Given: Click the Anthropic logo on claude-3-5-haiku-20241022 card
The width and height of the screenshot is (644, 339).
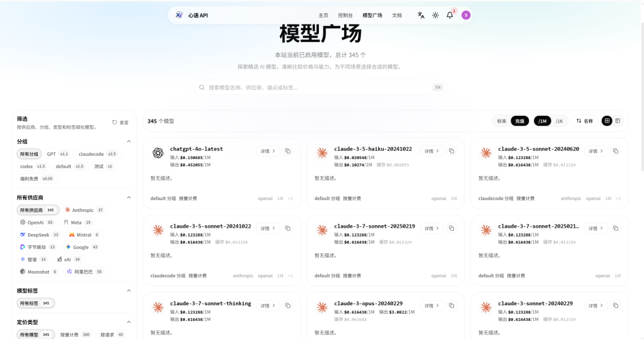Looking at the screenshot, I should (x=322, y=153).
